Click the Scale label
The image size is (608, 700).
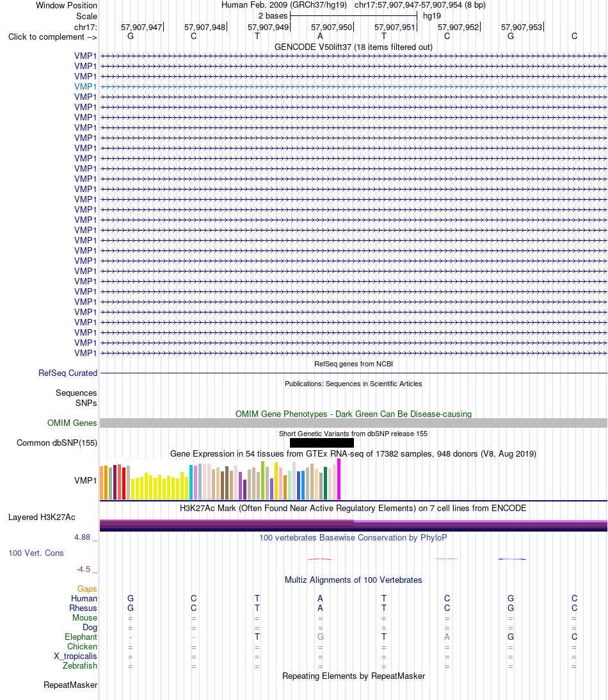click(x=86, y=16)
